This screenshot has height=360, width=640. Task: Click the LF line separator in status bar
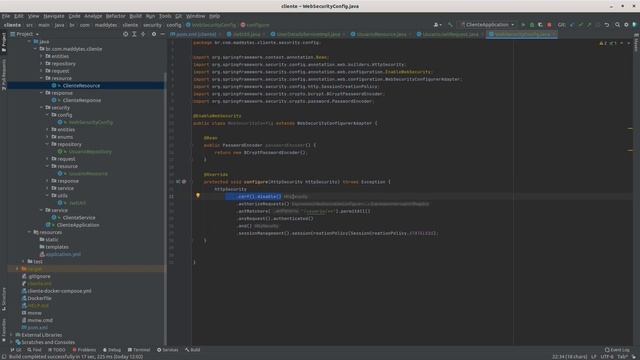click(x=594, y=357)
